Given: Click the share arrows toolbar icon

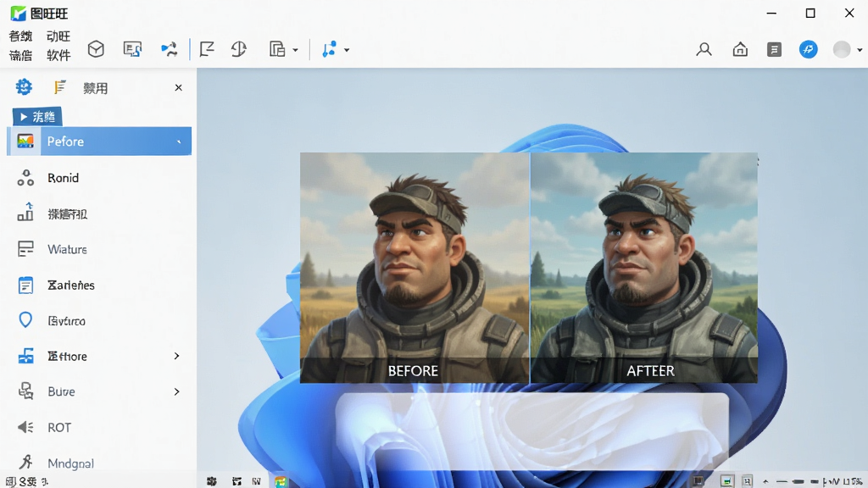Looking at the screenshot, I should coord(169,49).
